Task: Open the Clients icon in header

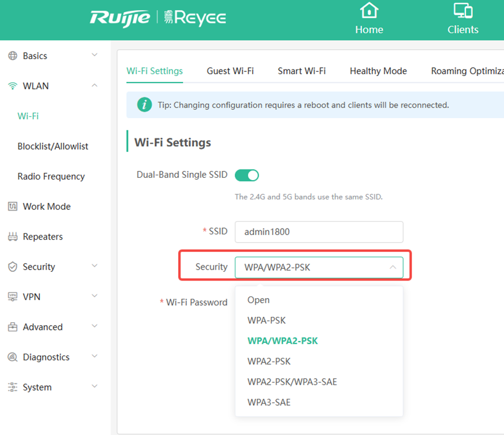Action: (x=463, y=11)
